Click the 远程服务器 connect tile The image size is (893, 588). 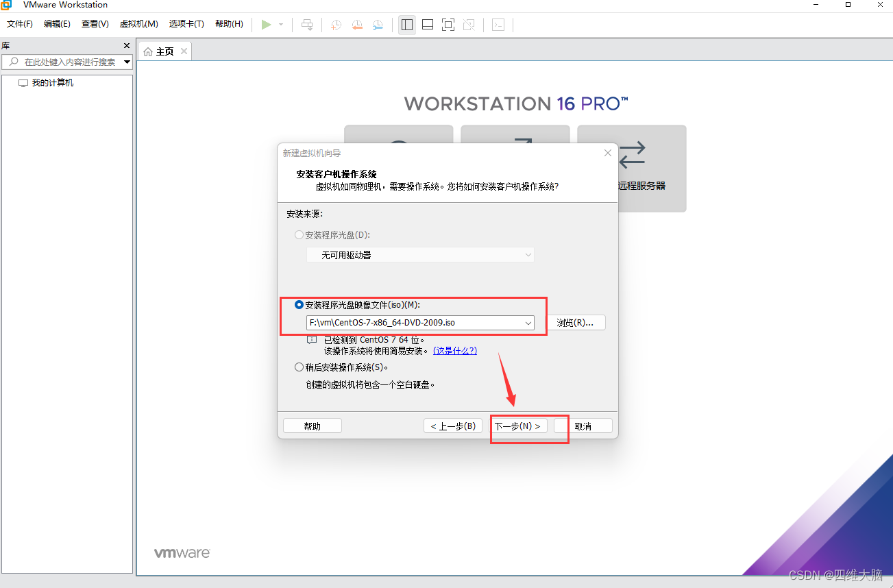(632, 169)
